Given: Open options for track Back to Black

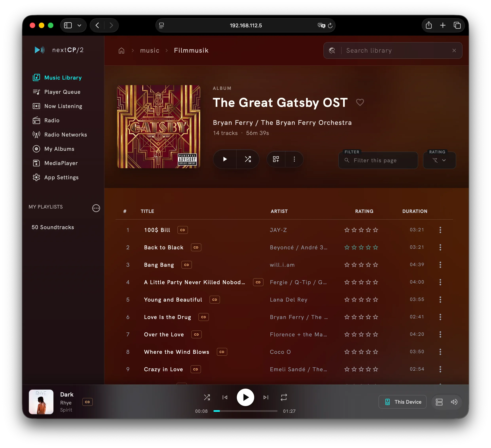Looking at the screenshot, I should [x=440, y=247].
